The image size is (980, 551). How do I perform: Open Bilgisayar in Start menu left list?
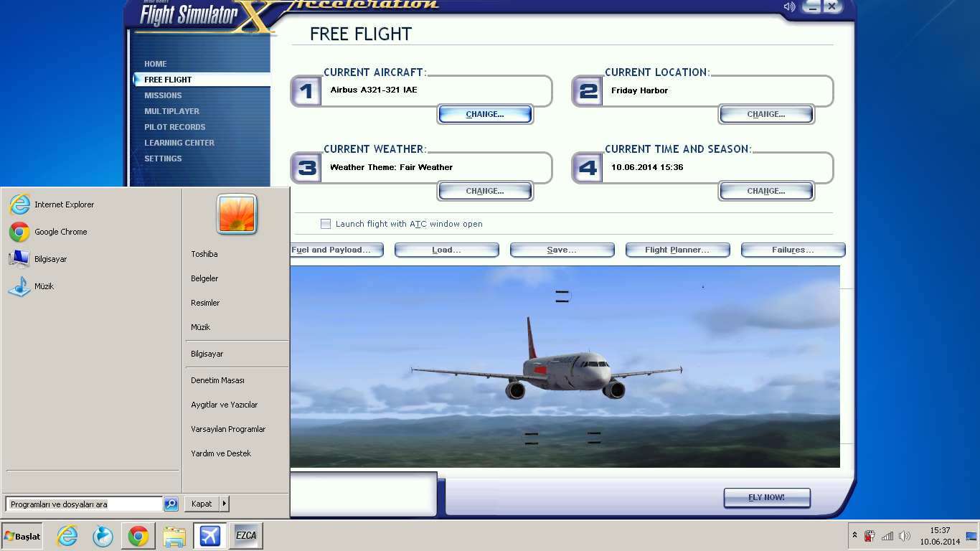point(38,259)
